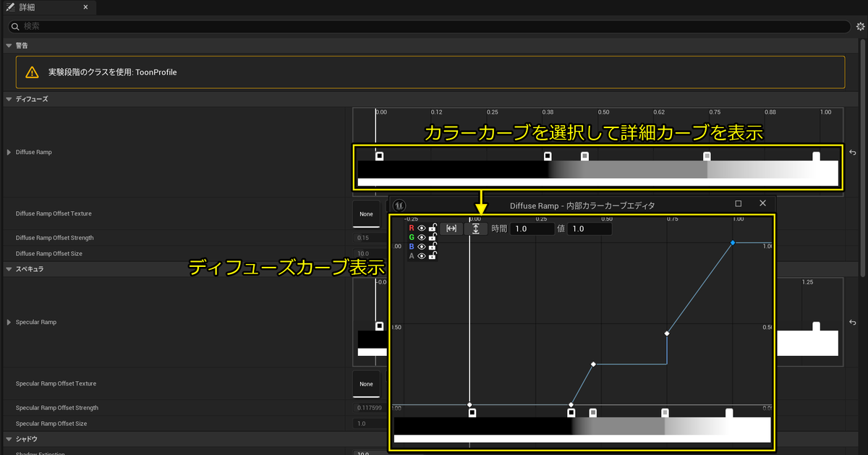Viewport: 868px width, 455px height.
Task: Collapse the スペキュラ section
Action: 9,269
